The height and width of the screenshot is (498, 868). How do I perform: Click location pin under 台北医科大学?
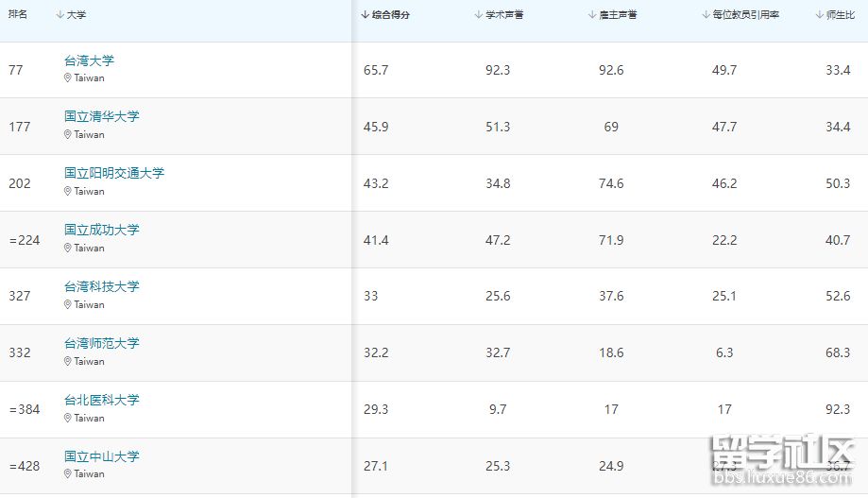[68, 419]
